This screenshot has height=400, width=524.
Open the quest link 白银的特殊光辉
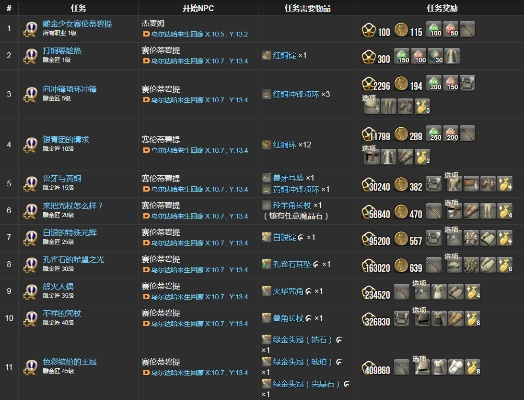tap(70, 232)
